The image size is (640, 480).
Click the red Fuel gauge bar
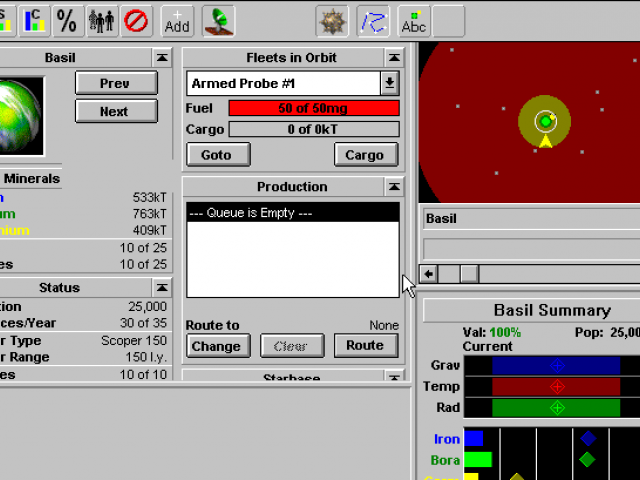(x=314, y=108)
